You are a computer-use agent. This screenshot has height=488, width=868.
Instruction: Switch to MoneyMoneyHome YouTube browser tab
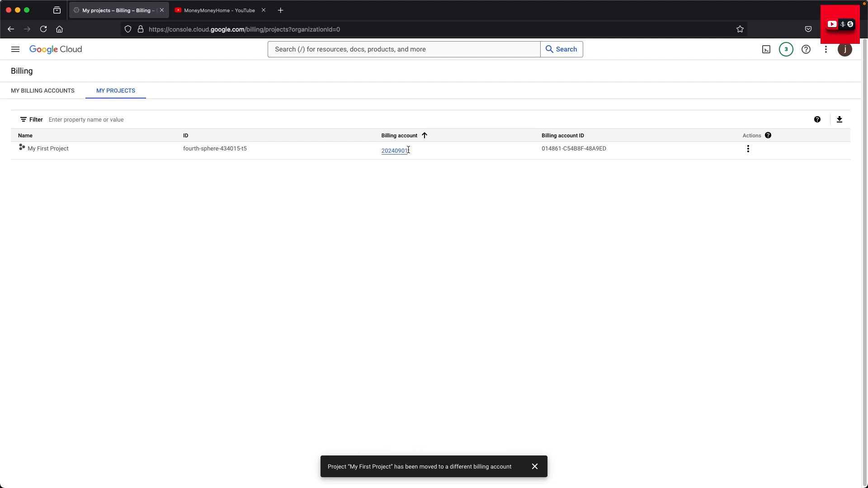coord(219,10)
